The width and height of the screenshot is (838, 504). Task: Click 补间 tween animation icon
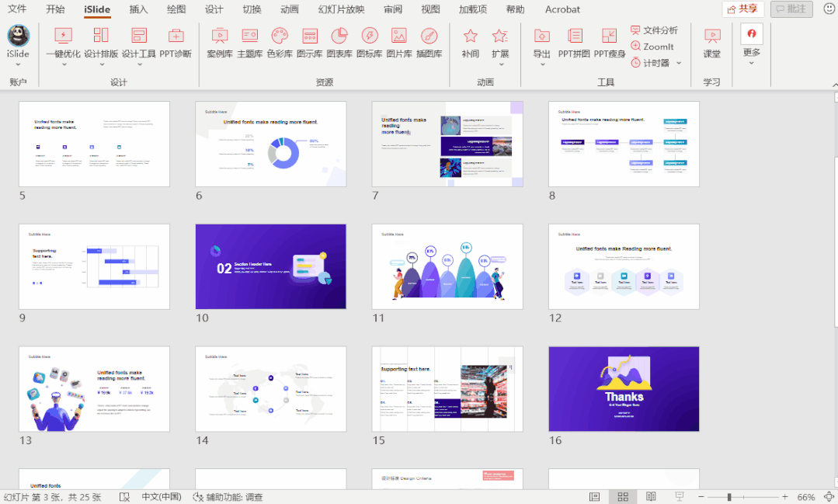pos(471,35)
